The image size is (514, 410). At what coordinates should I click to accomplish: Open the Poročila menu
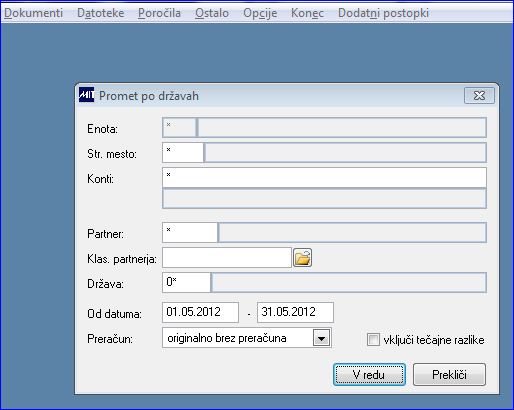tap(159, 13)
